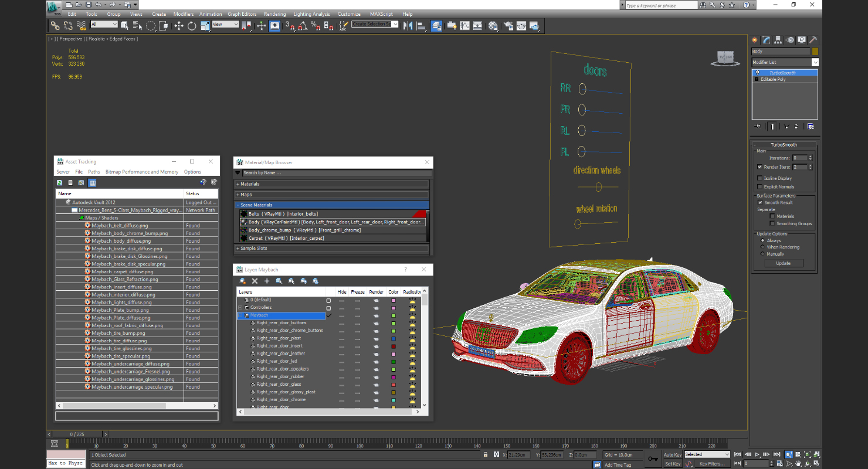This screenshot has width=868, height=469.
Task: Open the Modifier List dropdown
Action: (x=815, y=62)
